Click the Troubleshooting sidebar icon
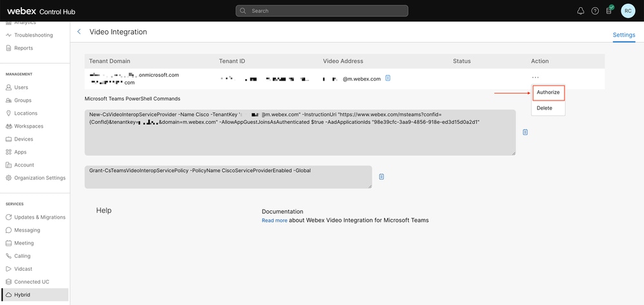Screen dimensions: 644x305 (8, 35)
